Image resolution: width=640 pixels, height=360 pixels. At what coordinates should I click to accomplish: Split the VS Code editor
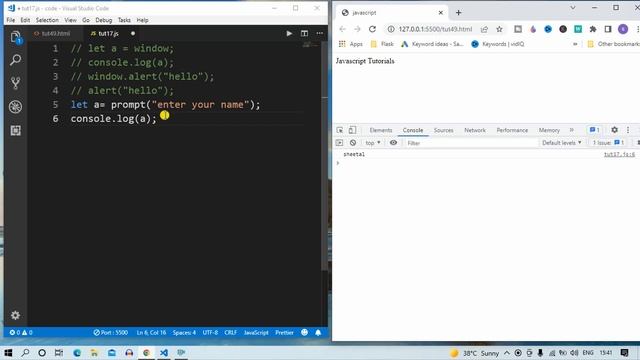pos(304,33)
